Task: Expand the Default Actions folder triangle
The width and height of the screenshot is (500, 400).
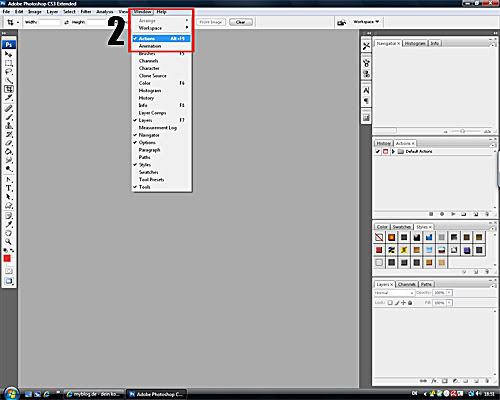Action: tap(393, 151)
